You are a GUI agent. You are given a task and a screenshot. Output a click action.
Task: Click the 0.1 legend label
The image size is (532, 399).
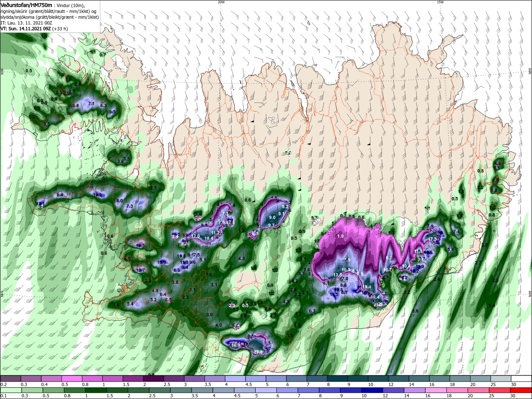[x=4, y=396]
